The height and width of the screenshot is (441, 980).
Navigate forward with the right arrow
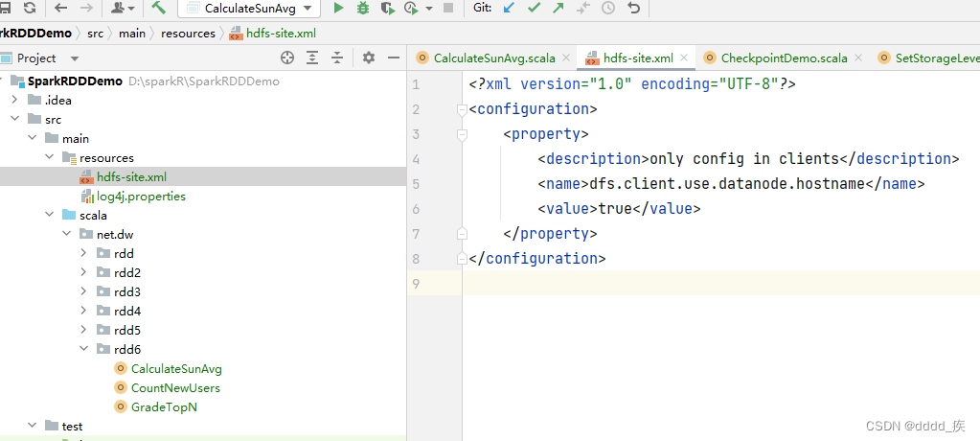tap(87, 8)
